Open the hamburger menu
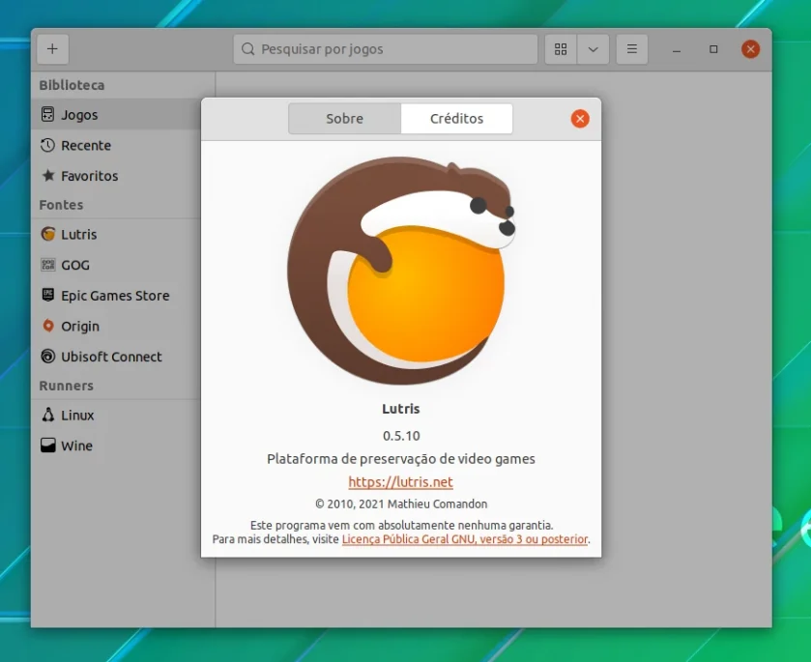812x662 pixels. coord(632,49)
